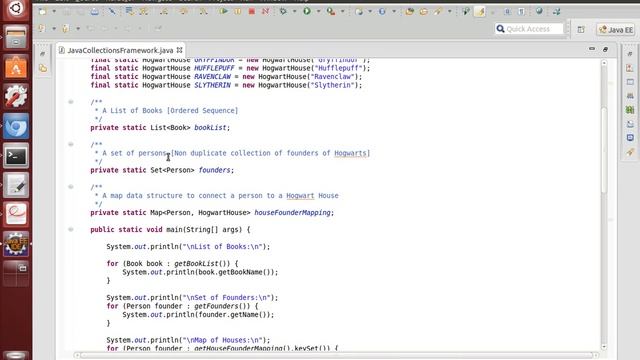Click the New file toolbar icon
Screen dimensions: 640x360
point(42,11)
